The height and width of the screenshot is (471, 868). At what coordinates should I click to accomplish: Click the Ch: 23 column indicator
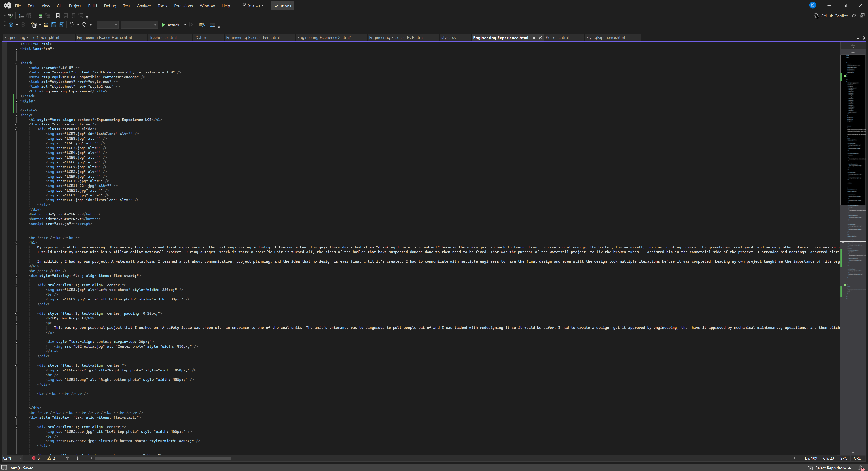(828, 458)
